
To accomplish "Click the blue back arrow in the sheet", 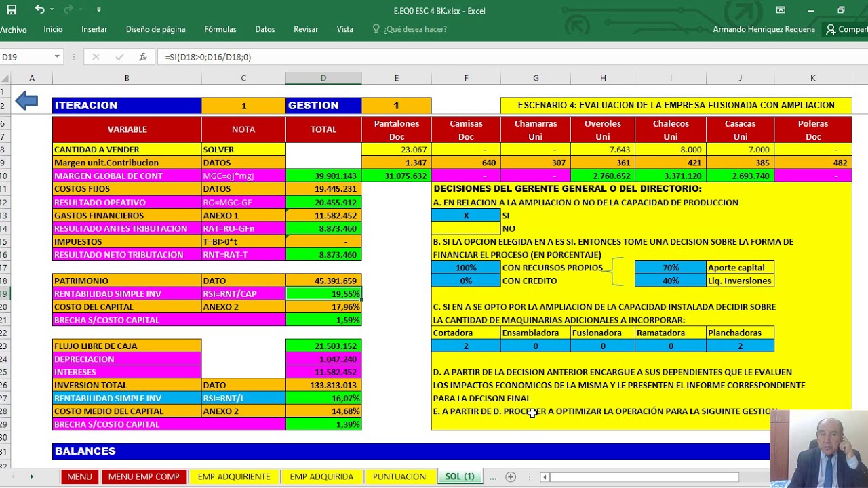I will click(26, 102).
